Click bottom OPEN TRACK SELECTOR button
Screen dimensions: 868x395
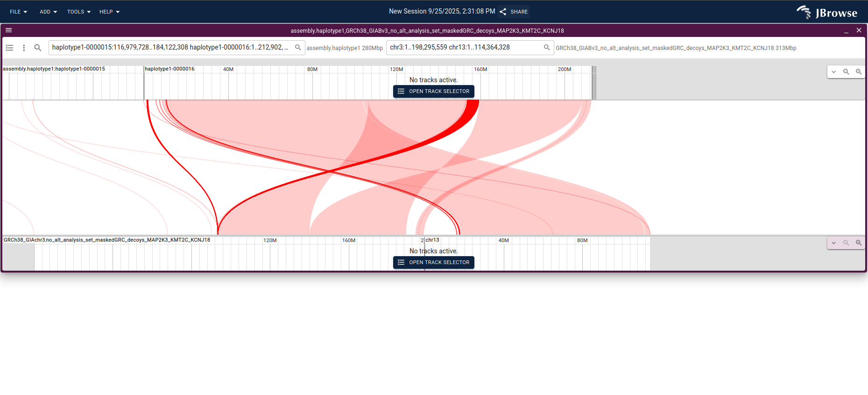point(434,263)
